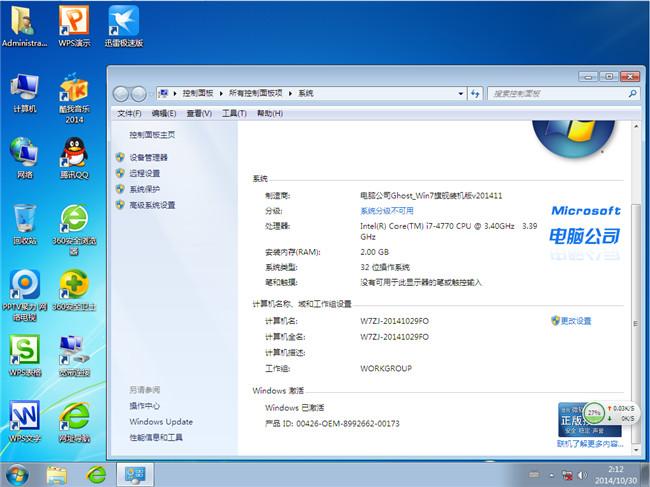Open File Explorer from taskbar
Screen dimensions: 650x487
(57, 475)
